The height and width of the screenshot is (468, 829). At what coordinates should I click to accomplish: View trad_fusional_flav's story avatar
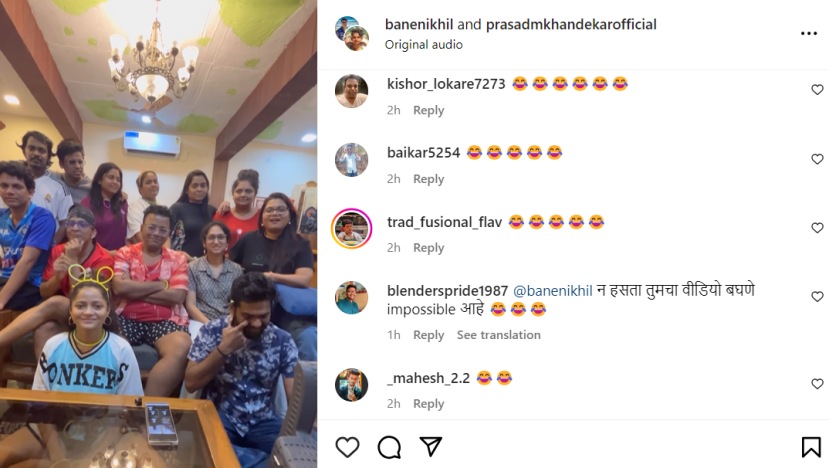click(x=352, y=228)
